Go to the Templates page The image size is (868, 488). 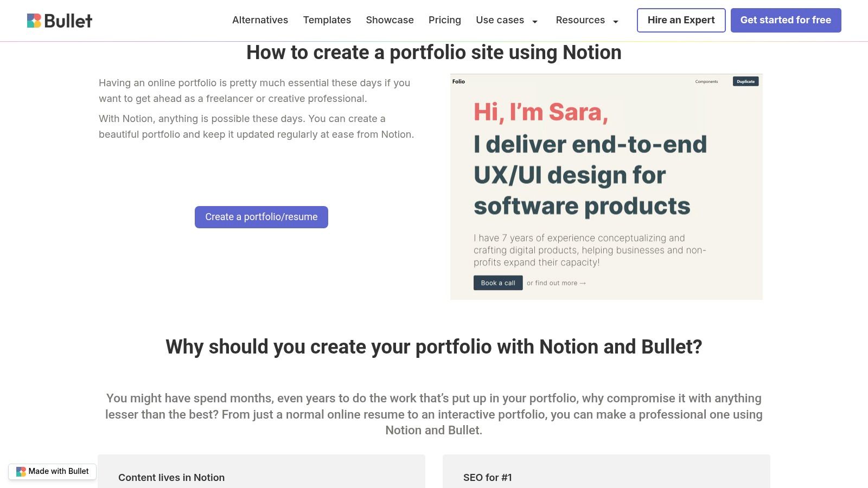coord(327,20)
